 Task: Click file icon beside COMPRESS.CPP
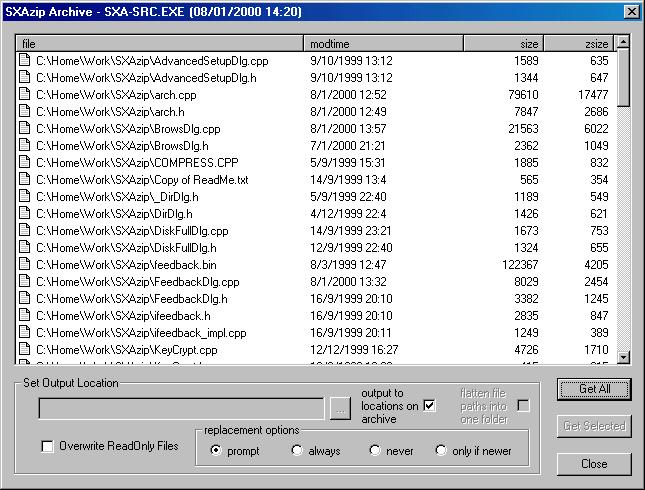pos(25,163)
